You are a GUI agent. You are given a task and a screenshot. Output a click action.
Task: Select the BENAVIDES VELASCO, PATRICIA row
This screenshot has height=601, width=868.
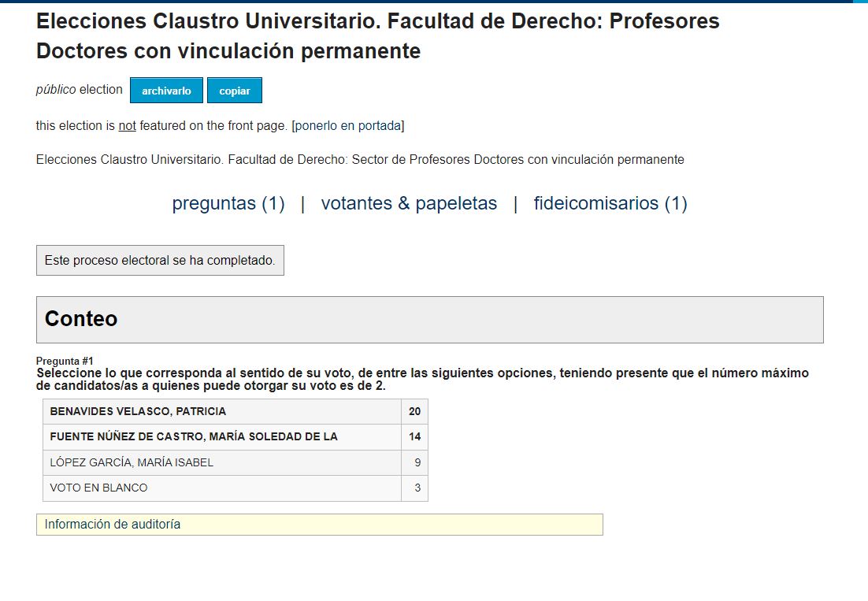point(236,412)
